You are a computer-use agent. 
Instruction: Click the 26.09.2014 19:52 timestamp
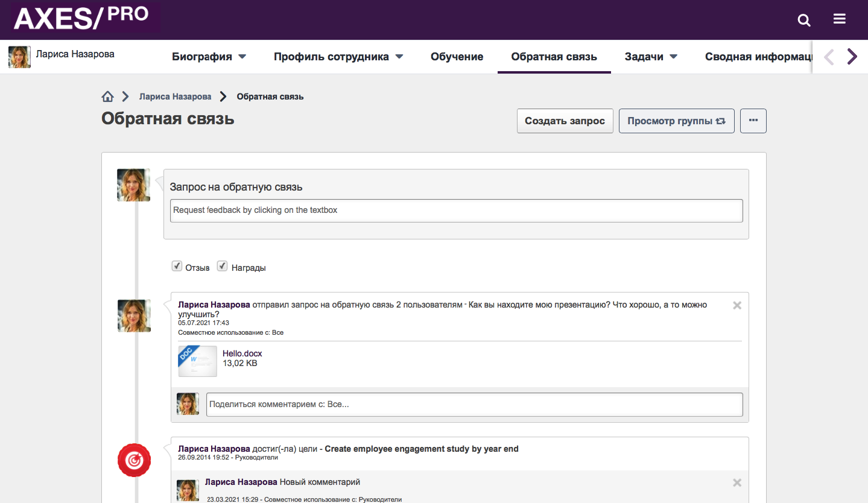tap(204, 457)
